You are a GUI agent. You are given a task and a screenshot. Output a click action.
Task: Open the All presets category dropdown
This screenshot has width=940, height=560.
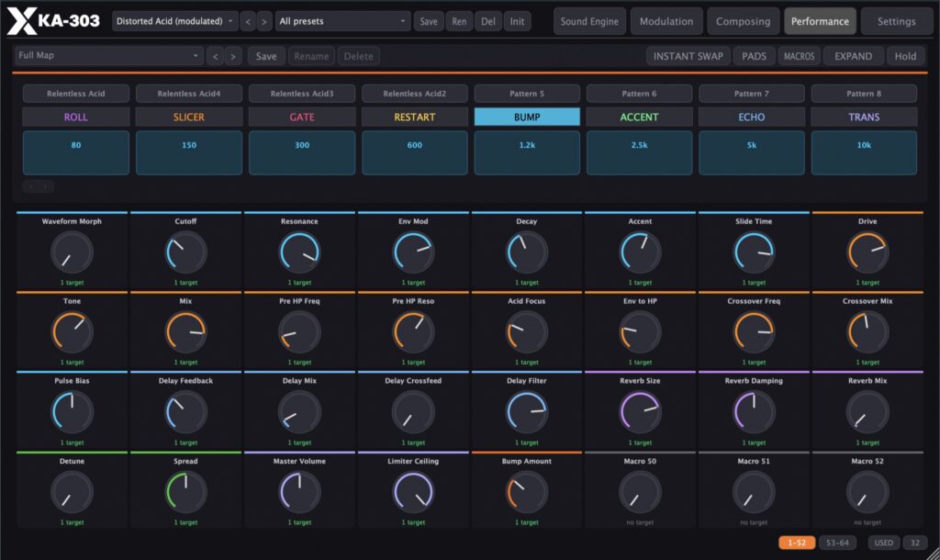point(343,22)
